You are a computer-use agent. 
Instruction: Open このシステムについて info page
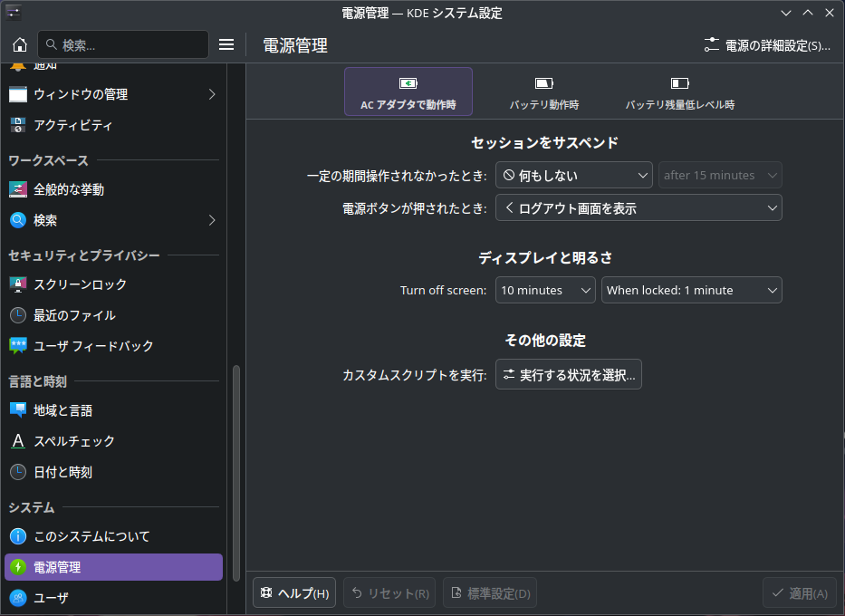pos(114,536)
